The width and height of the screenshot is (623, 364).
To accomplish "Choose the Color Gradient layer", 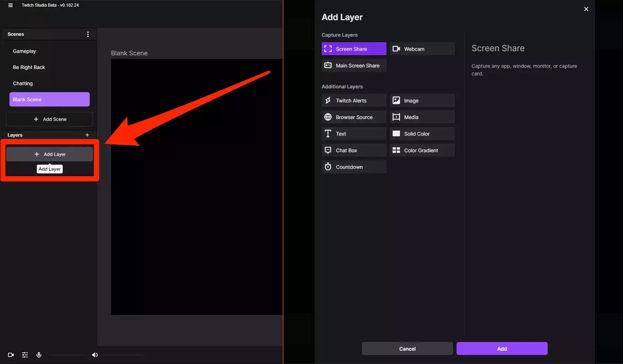I will (x=422, y=150).
